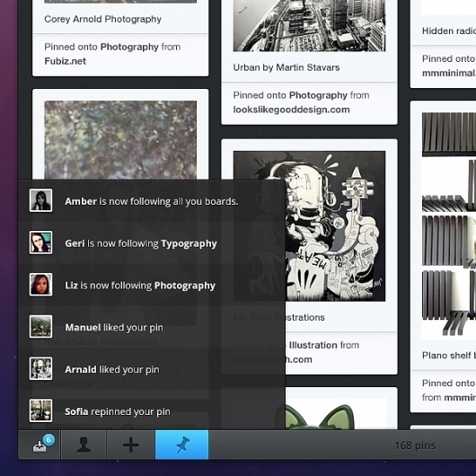Screen dimensions: 476x476
Task: Click 'liked your pin' text beside Manuel
Action: pyautogui.click(x=133, y=328)
